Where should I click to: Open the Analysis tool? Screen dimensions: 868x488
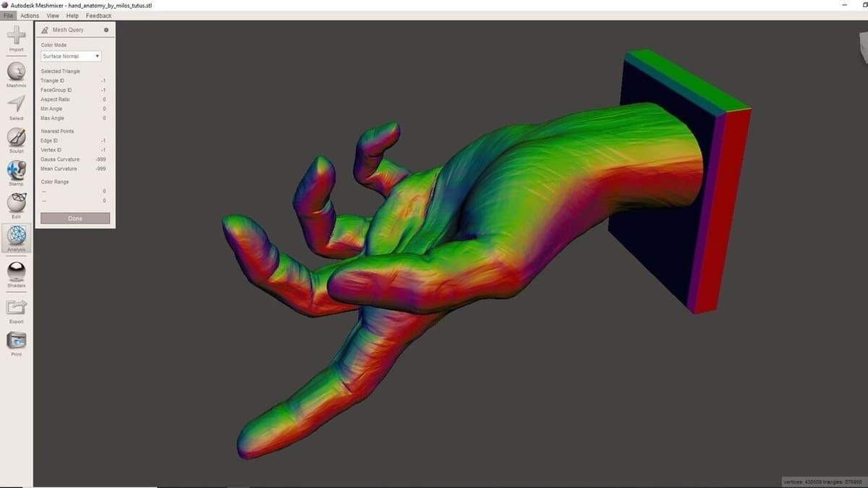click(16, 238)
